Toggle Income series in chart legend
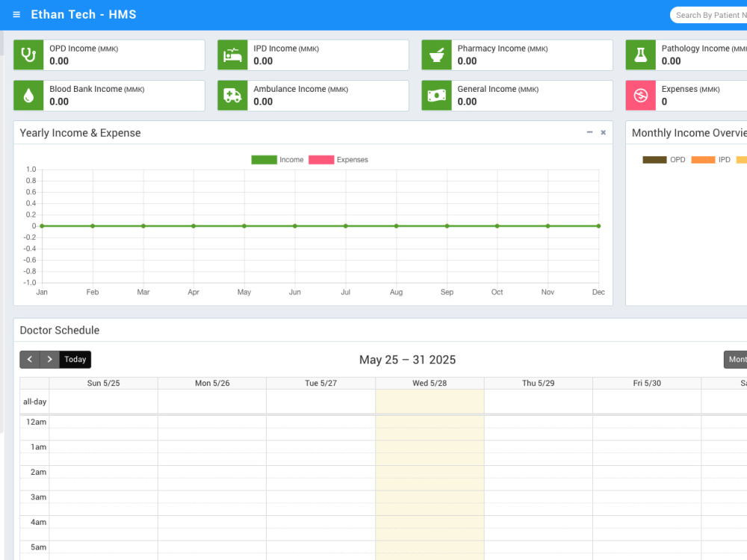Screen dimensions: 747x560 [x=277, y=160]
